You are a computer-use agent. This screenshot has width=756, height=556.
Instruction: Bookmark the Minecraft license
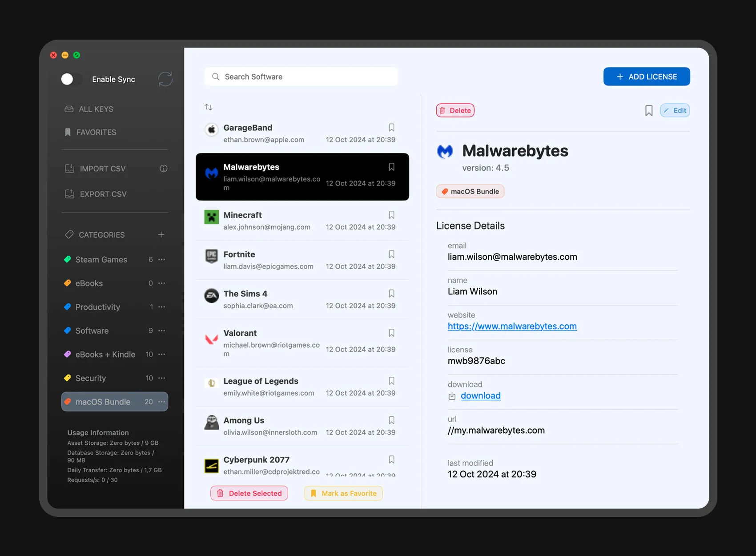click(x=392, y=215)
